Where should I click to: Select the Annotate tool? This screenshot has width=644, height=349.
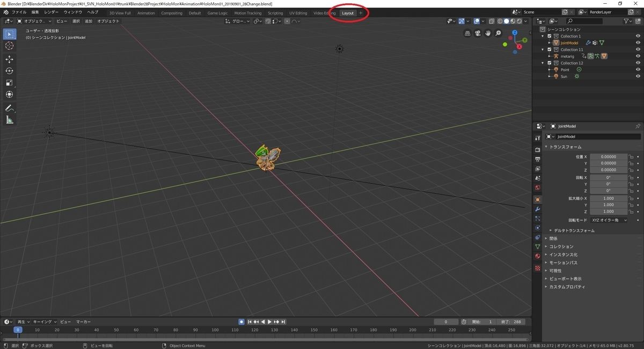click(x=9, y=108)
